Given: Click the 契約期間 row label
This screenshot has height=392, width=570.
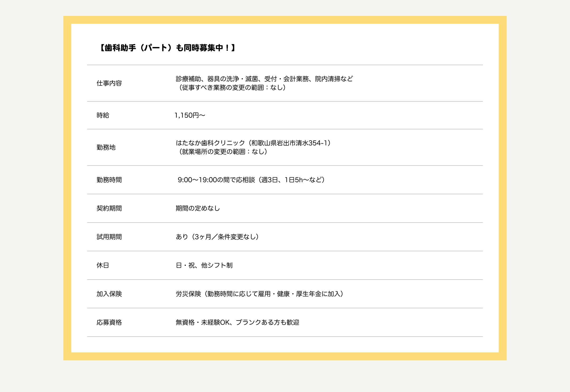Looking at the screenshot, I should (109, 209).
